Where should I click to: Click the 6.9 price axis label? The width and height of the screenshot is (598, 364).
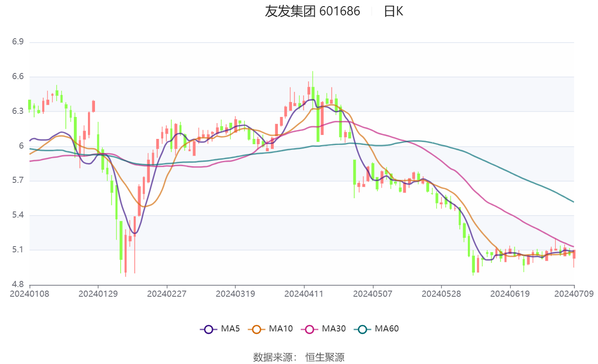coord(18,42)
